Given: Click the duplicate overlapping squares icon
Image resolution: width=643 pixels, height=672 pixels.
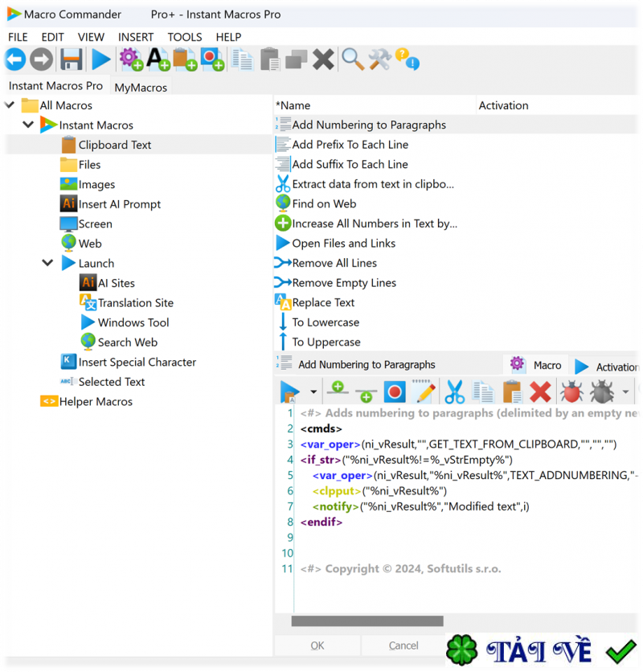Looking at the screenshot, I should 297,59.
